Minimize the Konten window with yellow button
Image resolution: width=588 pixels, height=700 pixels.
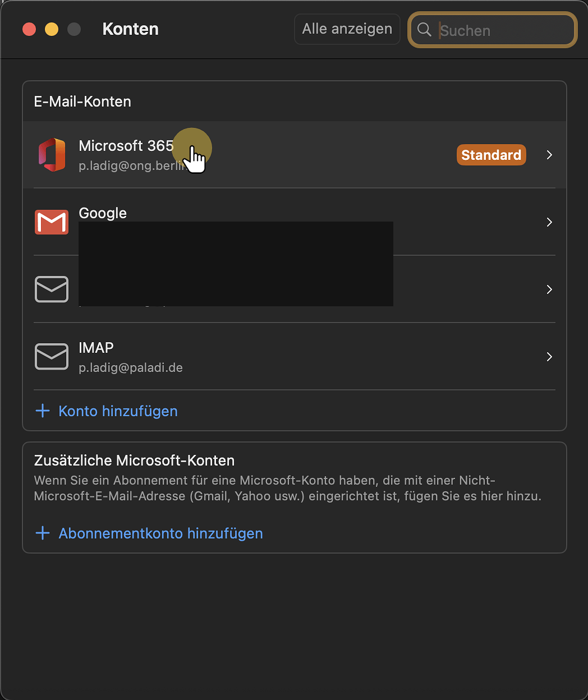(x=52, y=29)
